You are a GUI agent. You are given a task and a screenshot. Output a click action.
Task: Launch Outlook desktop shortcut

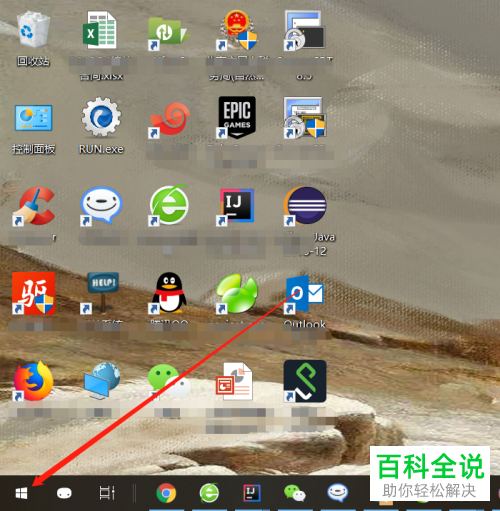click(x=304, y=294)
